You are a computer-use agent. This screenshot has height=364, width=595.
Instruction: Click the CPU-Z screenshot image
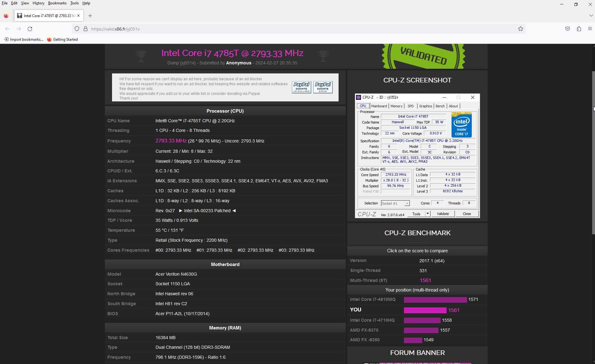(417, 156)
